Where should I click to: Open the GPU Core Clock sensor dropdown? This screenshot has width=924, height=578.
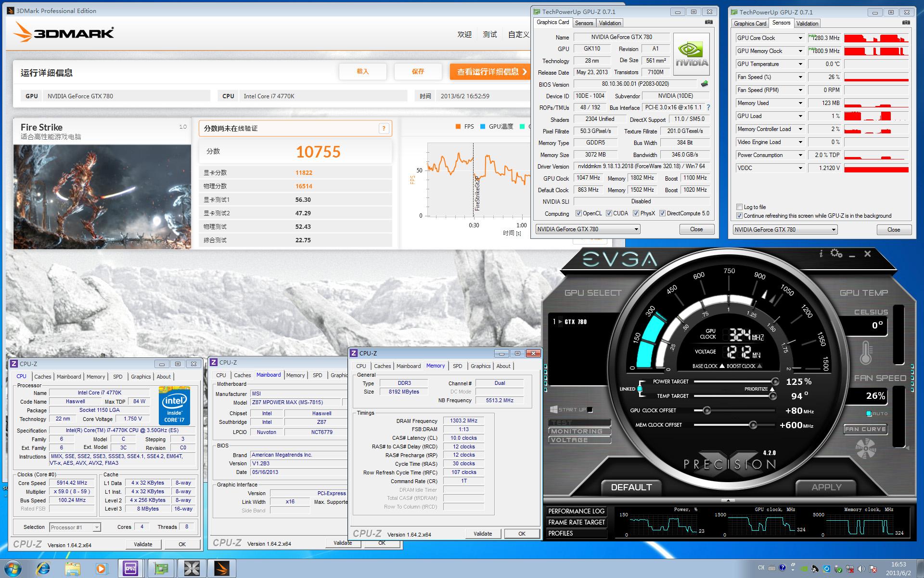click(800, 38)
